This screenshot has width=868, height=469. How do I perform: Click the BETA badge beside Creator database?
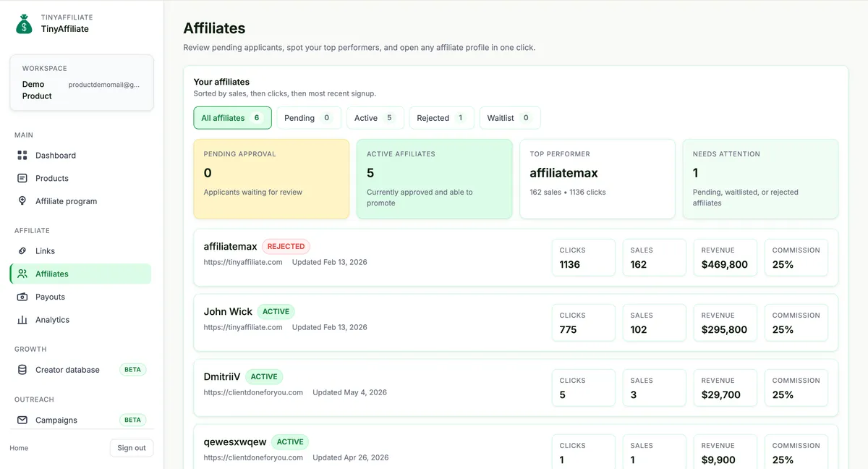tap(132, 370)
